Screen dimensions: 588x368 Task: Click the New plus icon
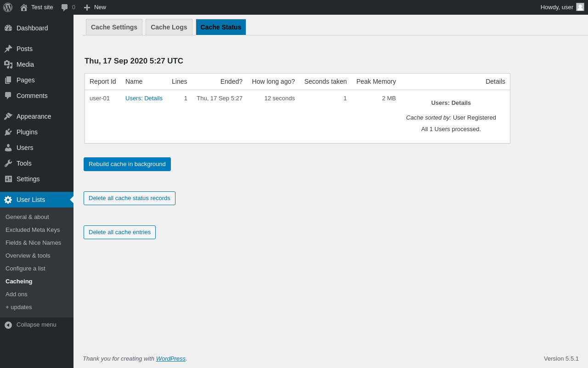(87, 7)
